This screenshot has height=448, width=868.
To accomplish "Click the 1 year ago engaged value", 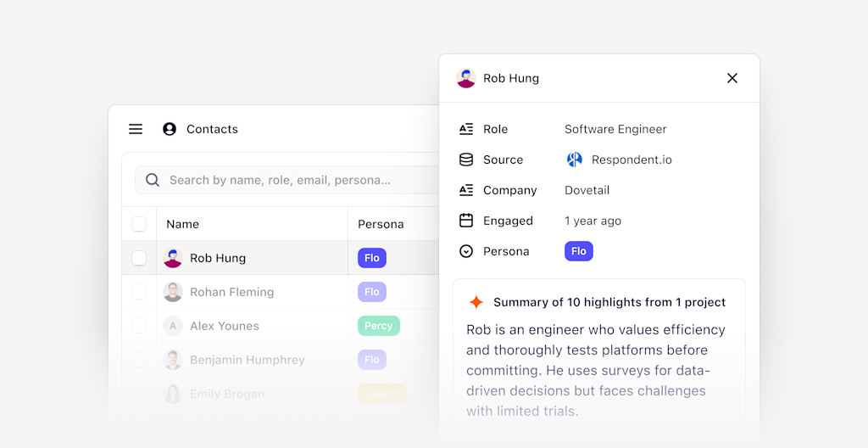I will tap(593, 221).
